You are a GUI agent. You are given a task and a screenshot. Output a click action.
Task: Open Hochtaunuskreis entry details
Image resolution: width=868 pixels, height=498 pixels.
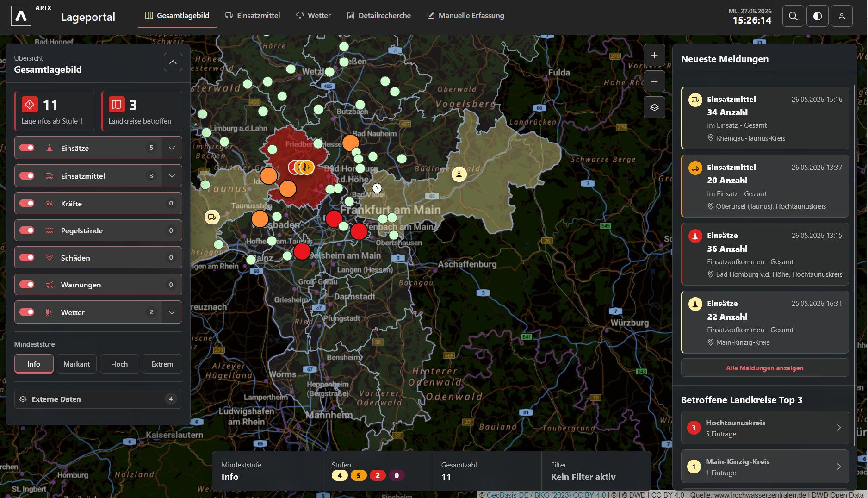coord(765,428)
